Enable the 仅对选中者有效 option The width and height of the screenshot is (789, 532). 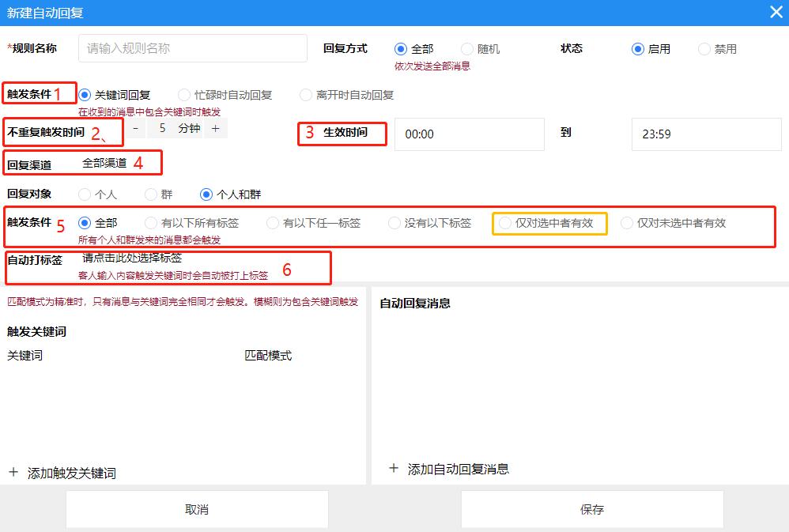pyautogui.click(x=504, y=224)
